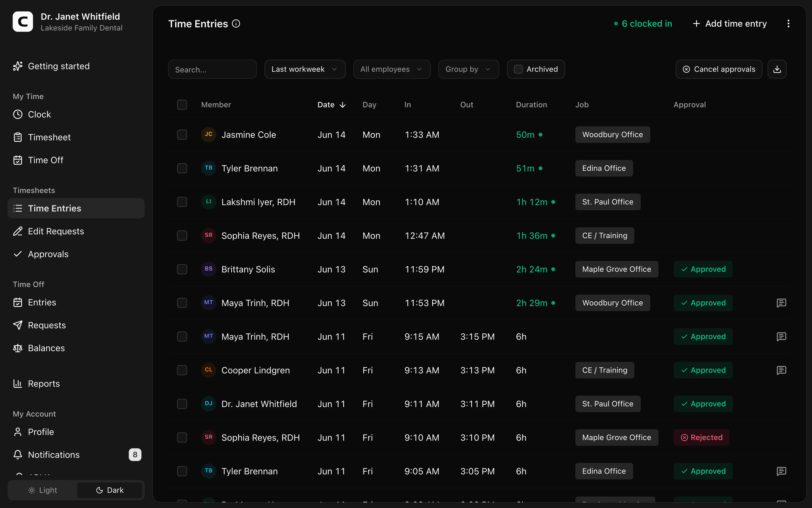Click the Reports bar chart icon
The height and width of the screenshot is (508, 812).
coord(18,384)
